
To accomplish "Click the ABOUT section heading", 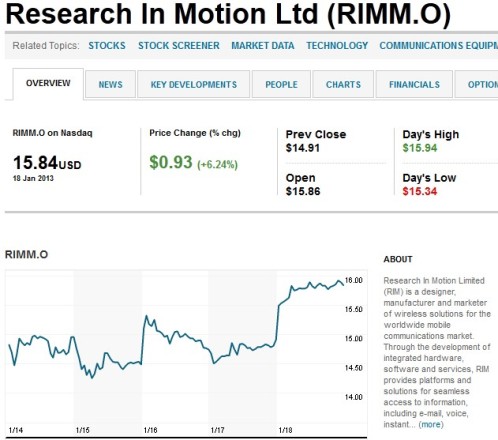I will click(x=398, y=259).
